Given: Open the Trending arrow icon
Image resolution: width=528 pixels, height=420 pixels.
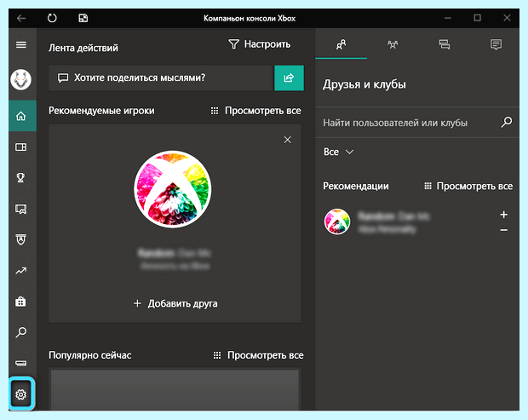Looking at the screenshot, I should click(21, 270).
